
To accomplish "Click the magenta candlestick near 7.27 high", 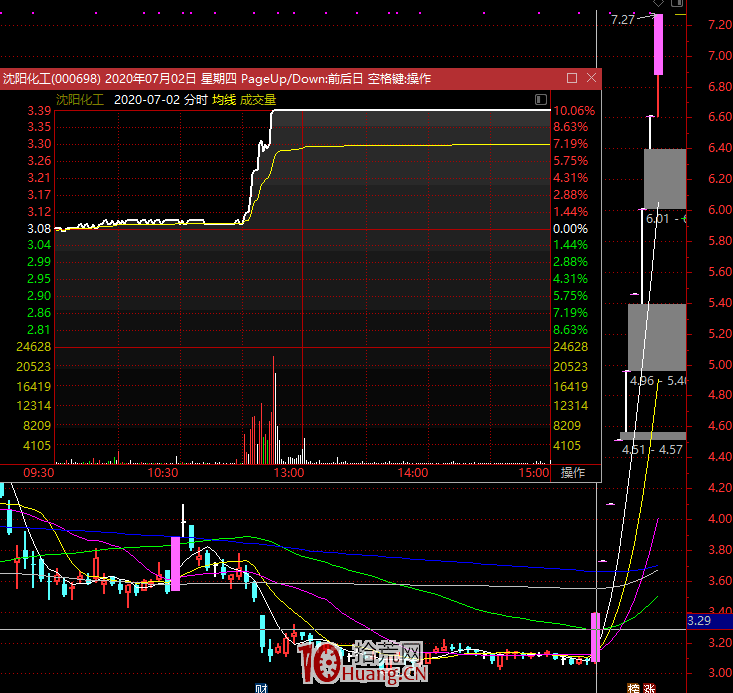I will pyautogui.click(x=659, y=45).
